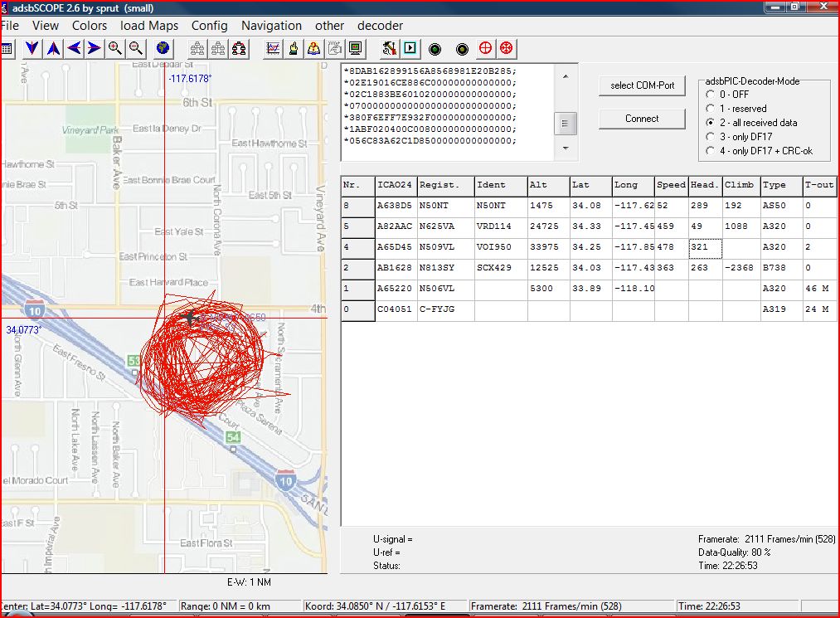Click the green play button icon

click(410, 48)
